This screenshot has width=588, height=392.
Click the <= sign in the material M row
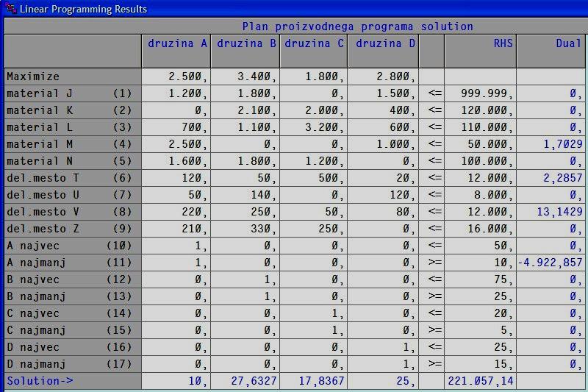point(431,144)
